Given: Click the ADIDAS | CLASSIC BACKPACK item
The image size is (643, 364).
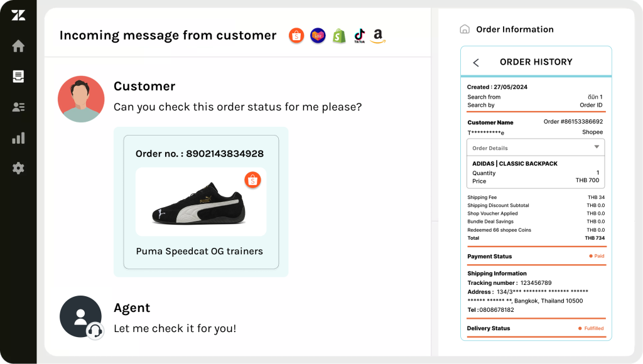Looking at the screenshot, I should pyautogui.click(x=515, y=164).
